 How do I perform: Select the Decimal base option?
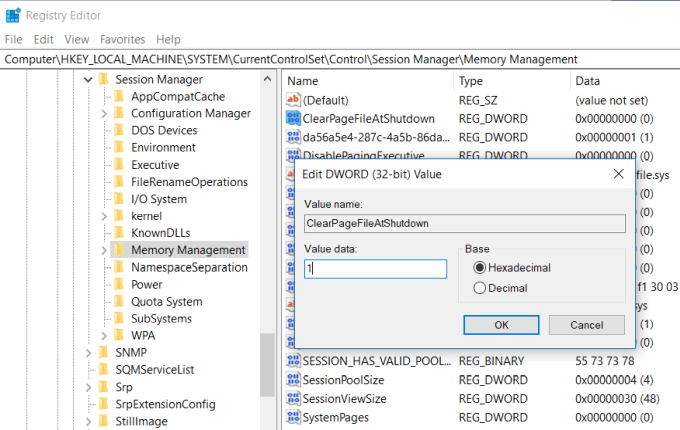pos(480,288)
